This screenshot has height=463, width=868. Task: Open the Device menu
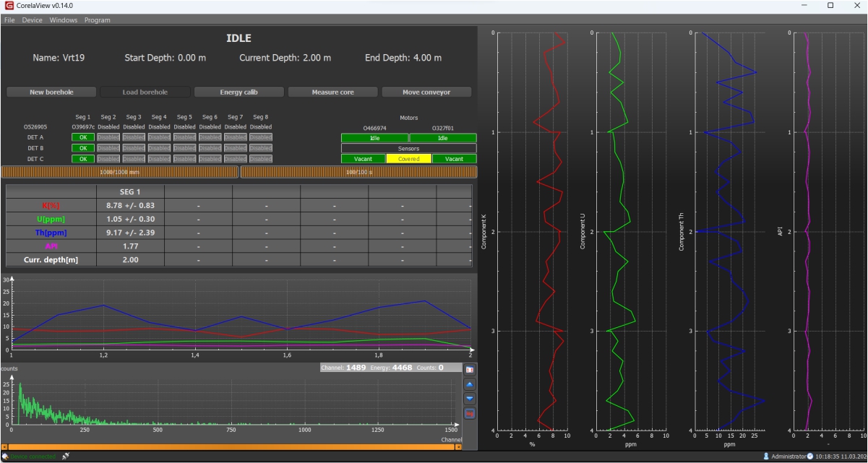tap(32, 20)
